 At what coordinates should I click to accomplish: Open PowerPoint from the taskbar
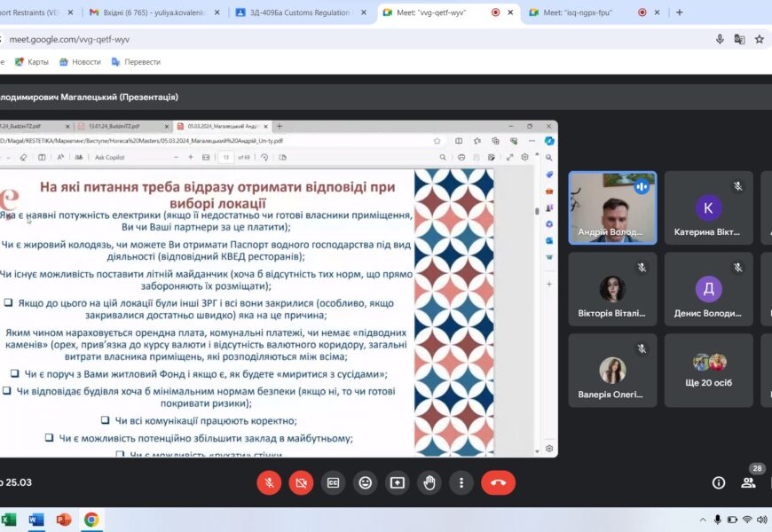click(64, 520)
